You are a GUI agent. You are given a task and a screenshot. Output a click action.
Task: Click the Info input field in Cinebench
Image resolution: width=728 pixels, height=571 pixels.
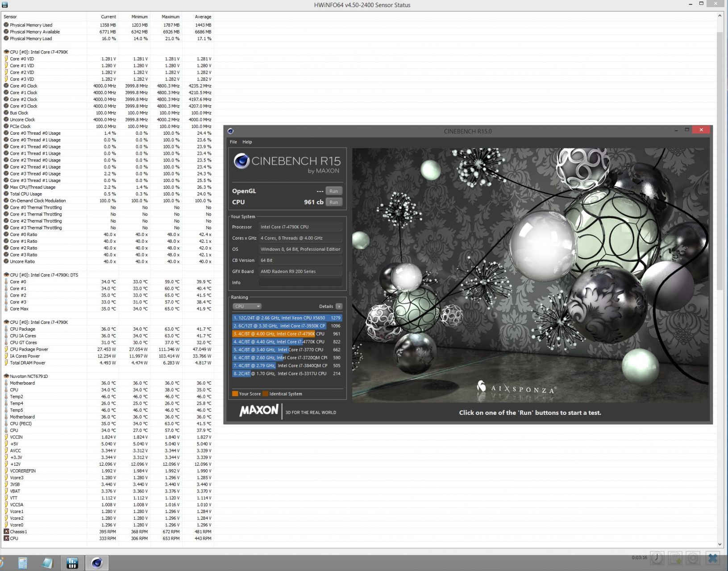point(300,282)
